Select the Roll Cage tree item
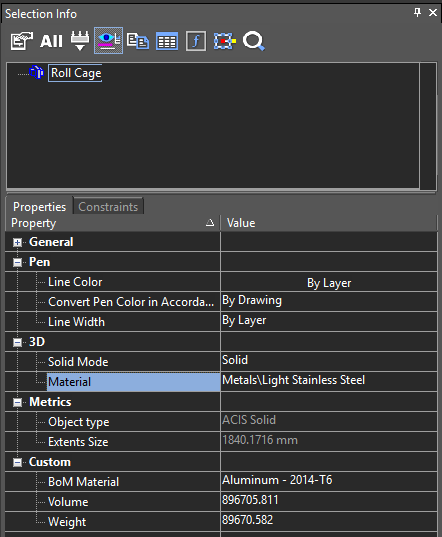This screenshot has width=442, height=537. (x=76, y=73)
